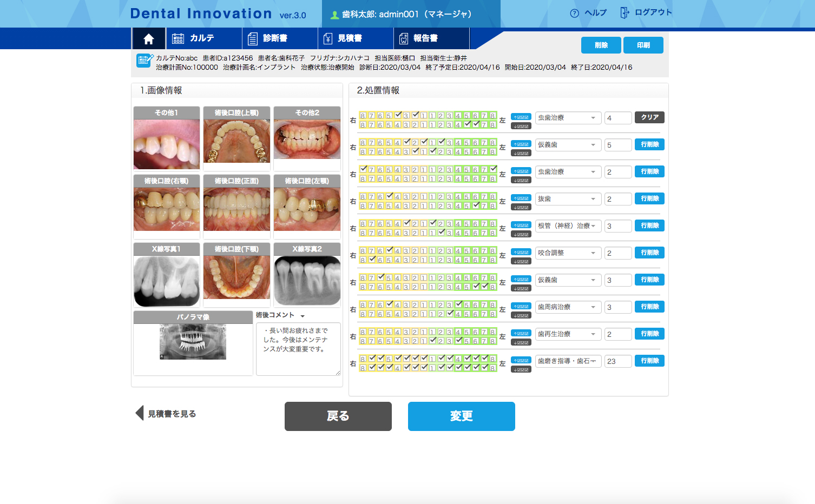Viewport: 815px width, 504px height.
Task: Open the 見積書を見る link
Action: pyautogui.click(x=172, y=414)
